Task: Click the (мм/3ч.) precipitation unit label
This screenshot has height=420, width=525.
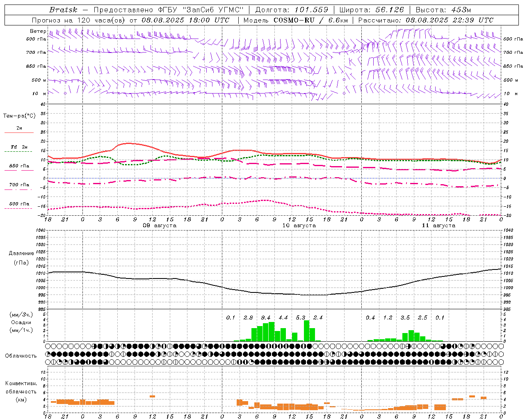Action: (x=21, y=315)
